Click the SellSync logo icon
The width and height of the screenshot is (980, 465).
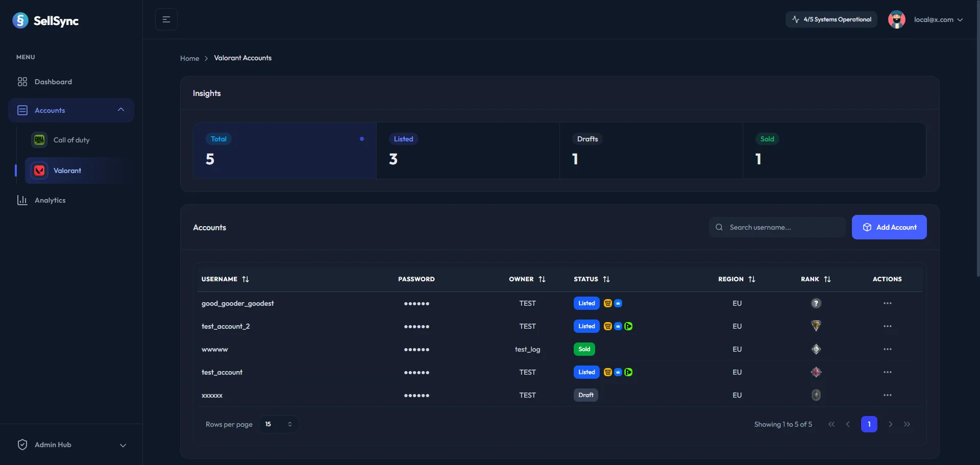pos(20,20)
